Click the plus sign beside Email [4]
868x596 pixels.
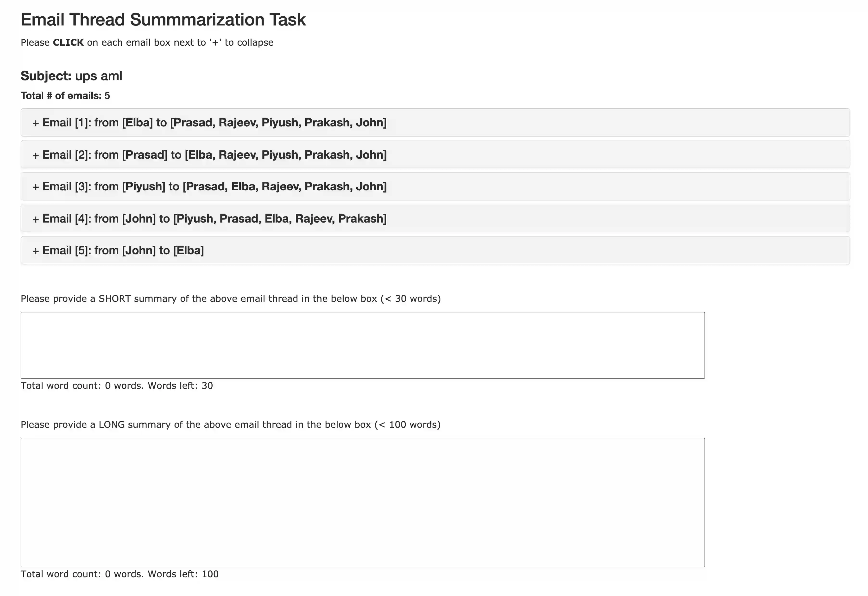(36, 219)
